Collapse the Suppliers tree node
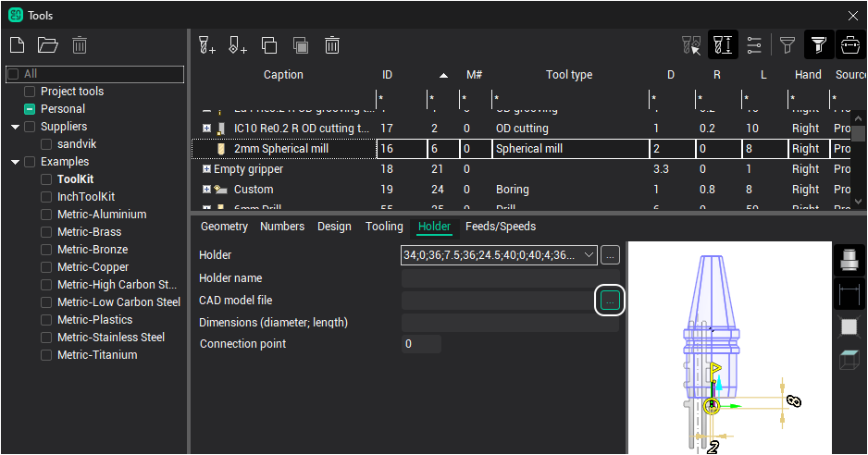Screen dimensions: 868x455 tap(16, 127)
